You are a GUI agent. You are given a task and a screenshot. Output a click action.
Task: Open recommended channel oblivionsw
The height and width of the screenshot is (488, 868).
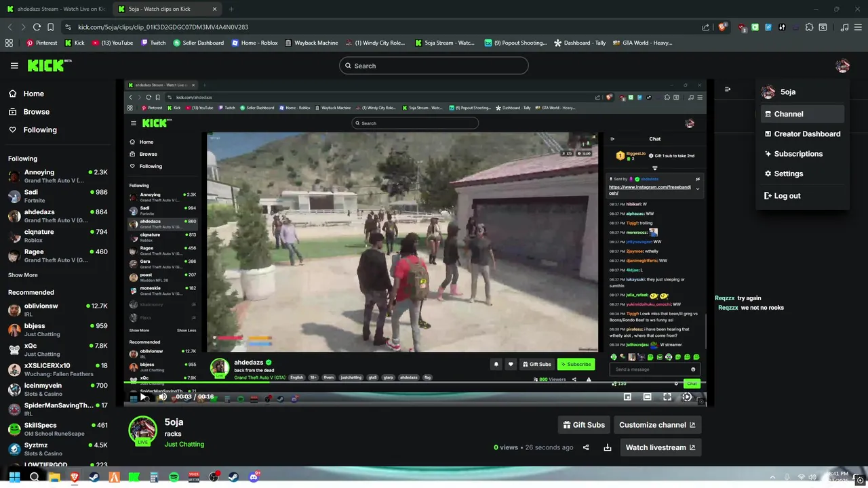coord(58,310)
